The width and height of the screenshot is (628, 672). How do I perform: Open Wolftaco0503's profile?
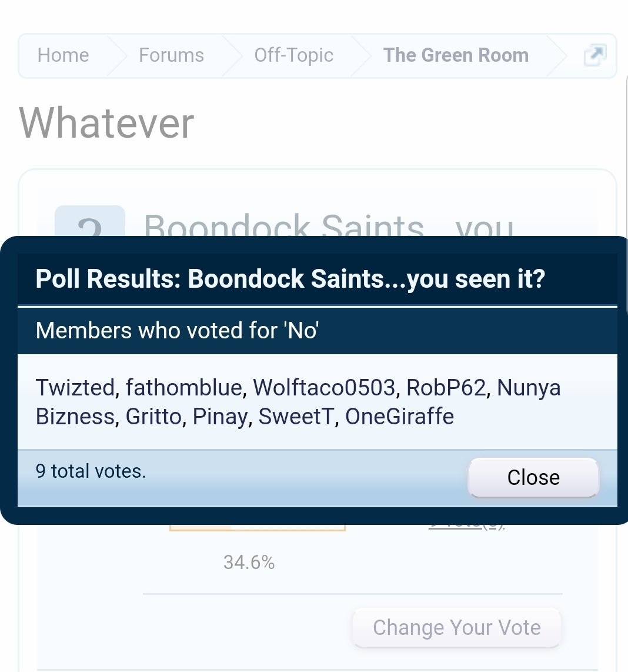(324, 387)
